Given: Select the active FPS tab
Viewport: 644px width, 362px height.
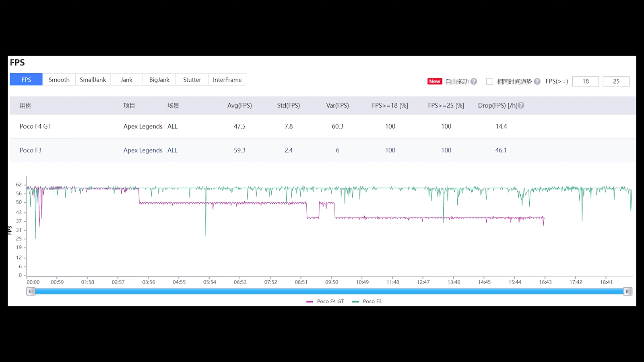Looking at the screenshot, I should [26, 80].
